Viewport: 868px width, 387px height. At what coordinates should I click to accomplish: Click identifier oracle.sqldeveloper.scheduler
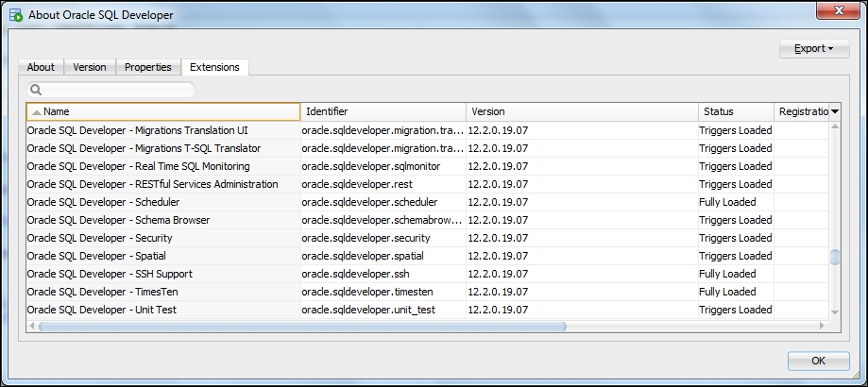click(370, 202)
